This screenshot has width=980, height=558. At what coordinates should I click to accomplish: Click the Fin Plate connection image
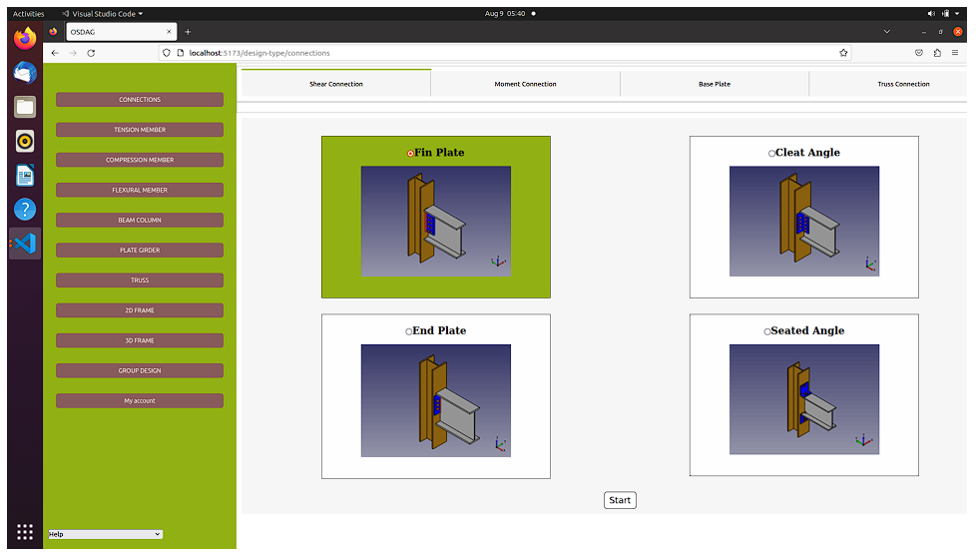[436, 222]
